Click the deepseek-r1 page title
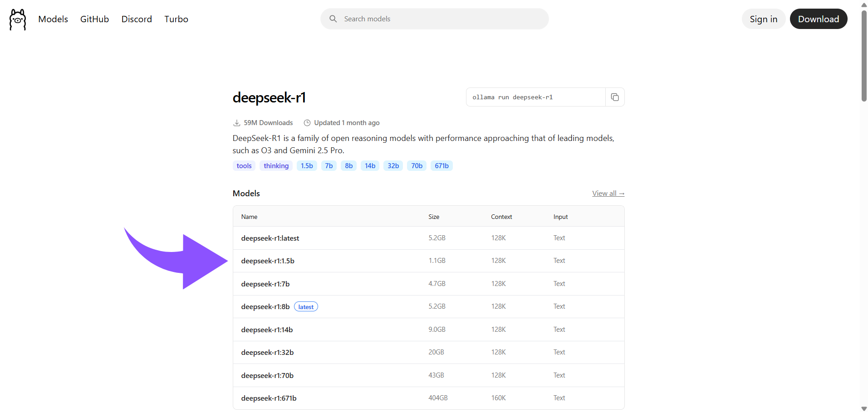868x412 pixels. (269, 97)
